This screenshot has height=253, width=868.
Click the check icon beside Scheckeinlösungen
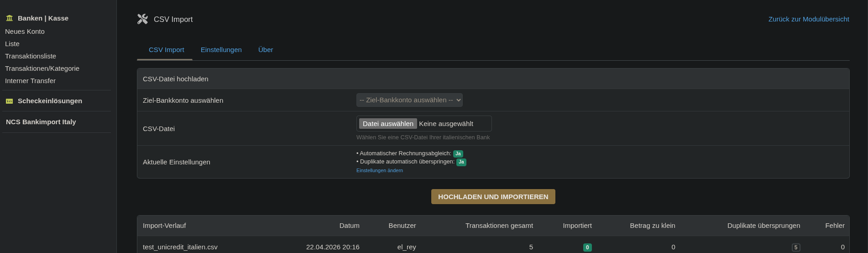(x=10, y=101)
